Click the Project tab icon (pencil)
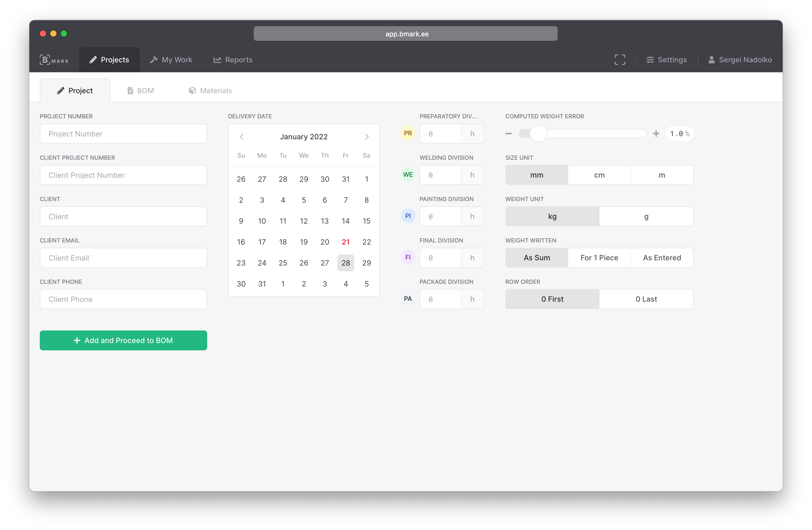This screenshot has width=812, height=530. coord(60,91)
